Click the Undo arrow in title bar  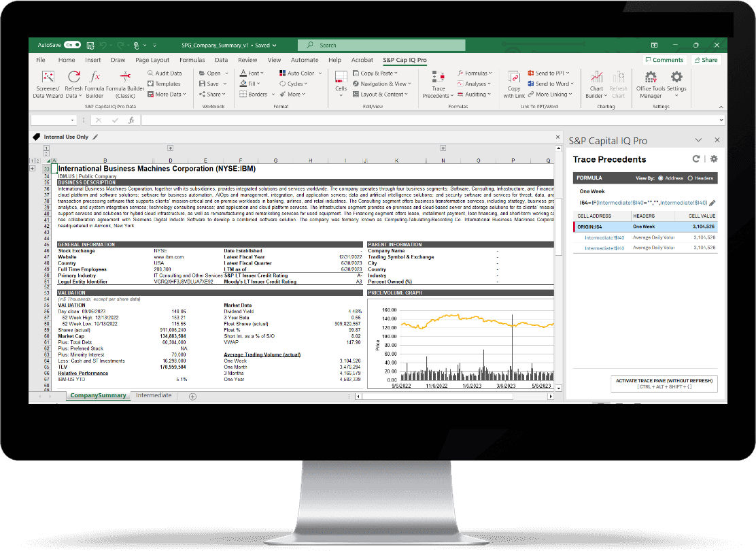[103, 46]
